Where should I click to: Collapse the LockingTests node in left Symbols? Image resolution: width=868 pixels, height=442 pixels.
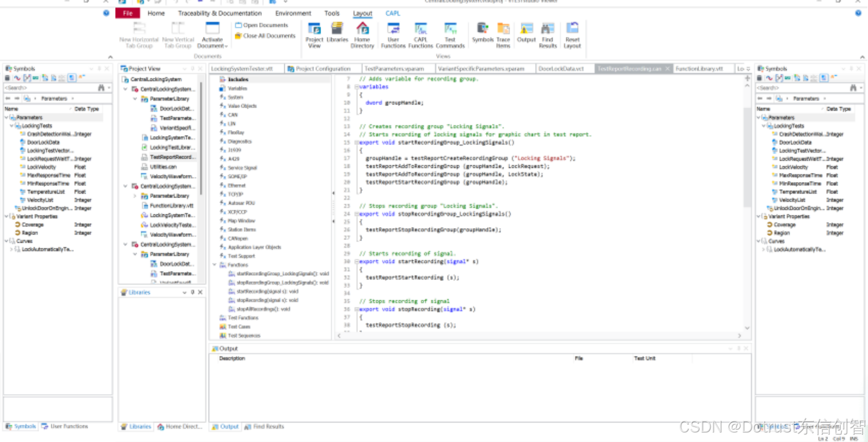click(12, 126)
